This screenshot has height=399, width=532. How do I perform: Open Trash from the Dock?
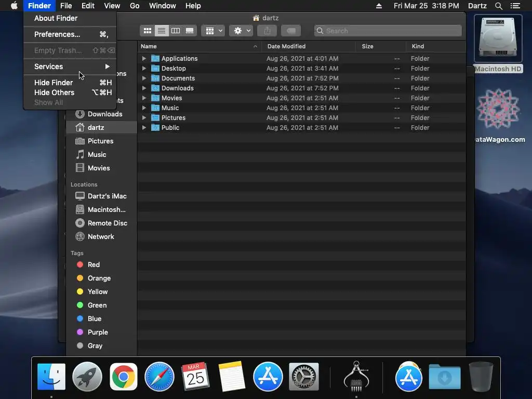481,377
